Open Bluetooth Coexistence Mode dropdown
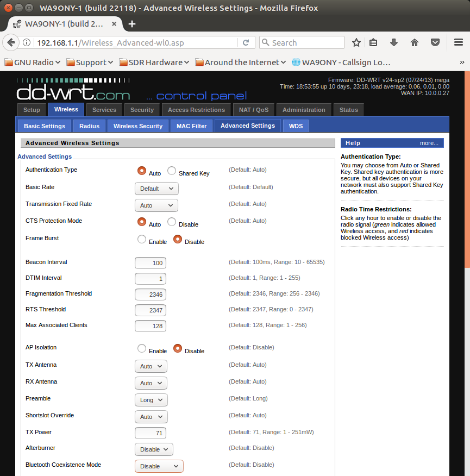 point(159,466)
